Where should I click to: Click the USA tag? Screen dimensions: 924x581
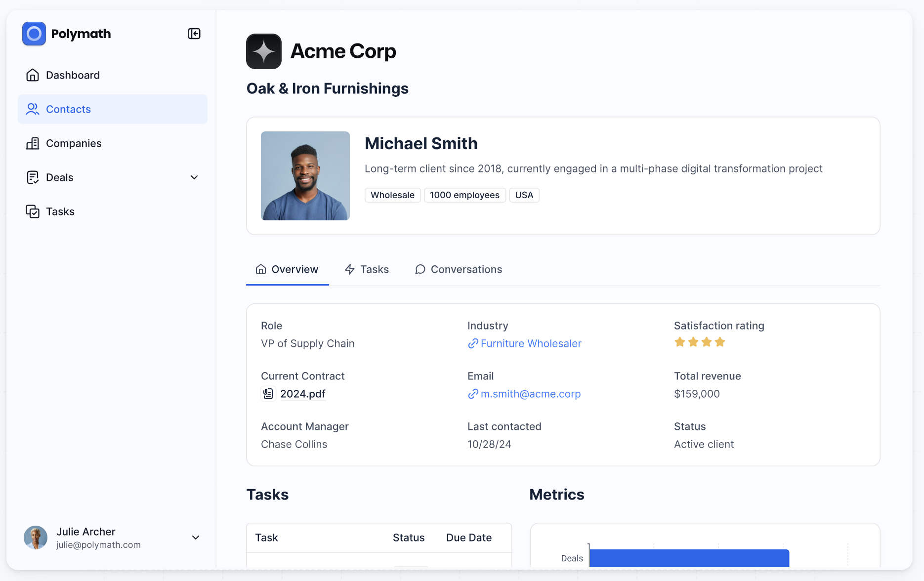pyautogui.click(x=524, y=195)
